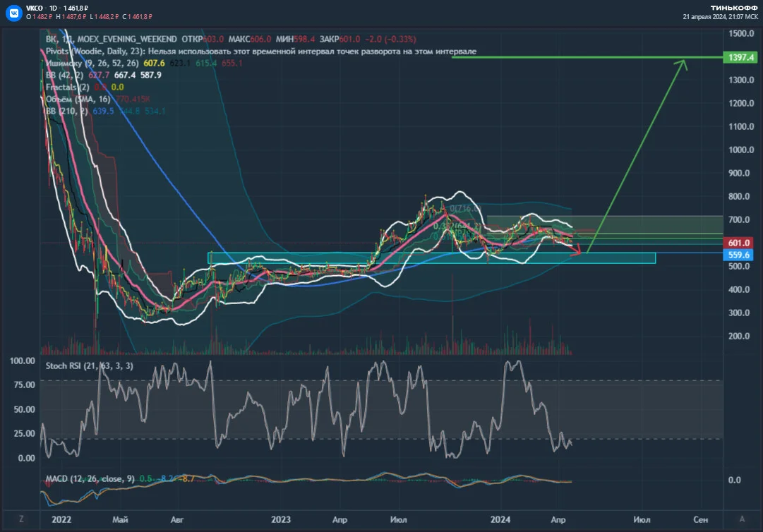Click the 200.0 price axis label
The image size is (763, 532).
(x=739, y=336)
